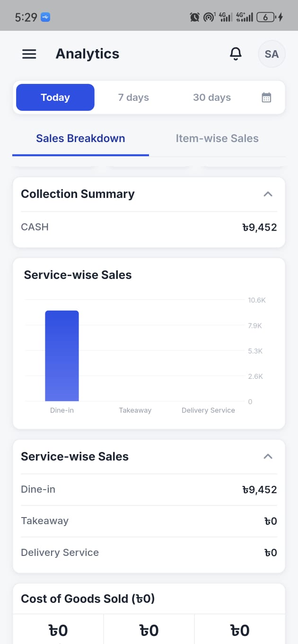Tap the alarm icon in status bar
298x644 pixels.
click(x=194, y=18)
